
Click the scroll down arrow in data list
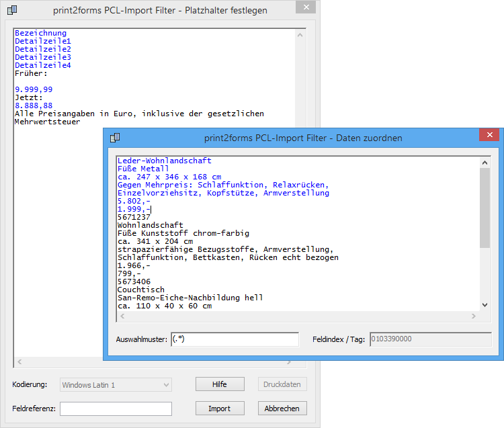pos(485,305)
